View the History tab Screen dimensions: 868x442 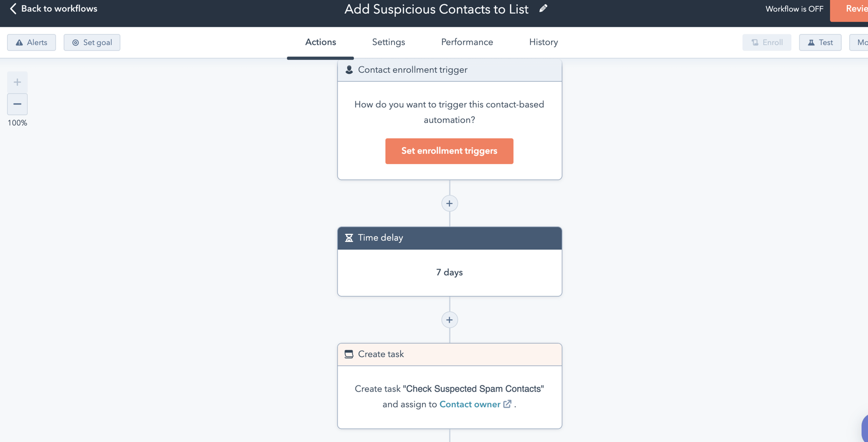coord(543,42)
